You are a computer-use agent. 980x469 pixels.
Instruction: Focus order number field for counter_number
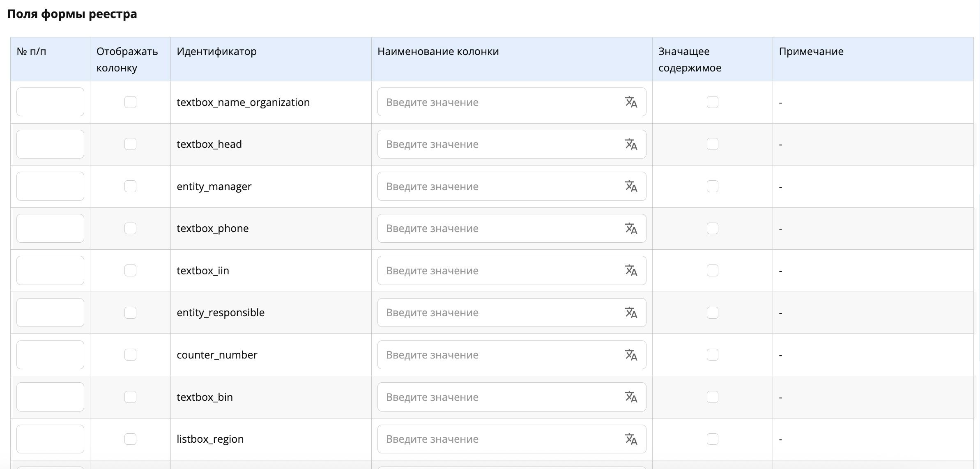[50, 355]
